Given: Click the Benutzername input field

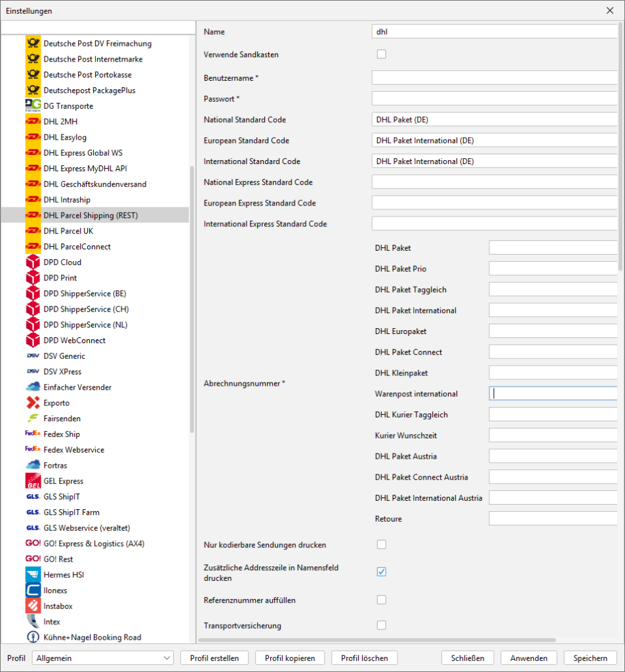Looking at the screenshot, I should (495, 78).
